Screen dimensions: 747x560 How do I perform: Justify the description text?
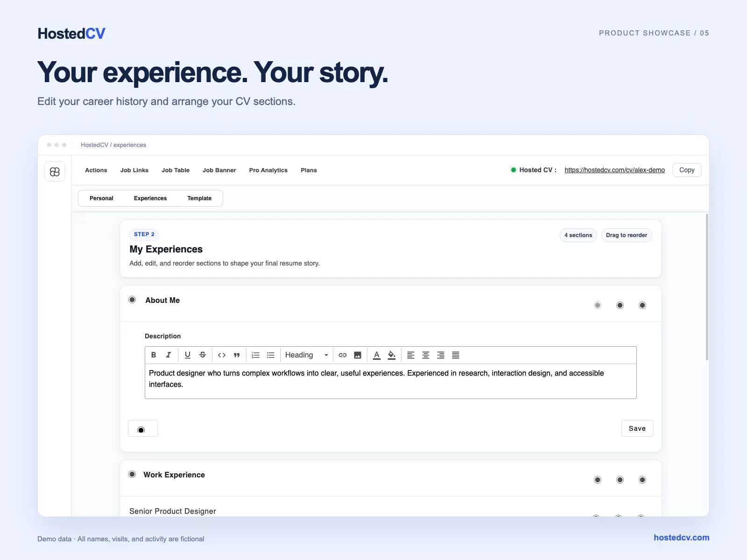pos(456,355)
